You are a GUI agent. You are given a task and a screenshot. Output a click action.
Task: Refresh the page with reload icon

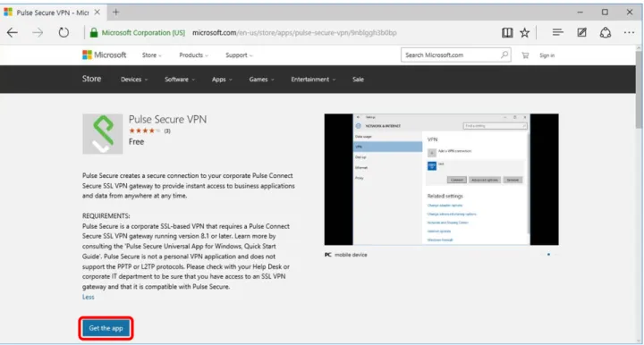(x=64, y=32)
